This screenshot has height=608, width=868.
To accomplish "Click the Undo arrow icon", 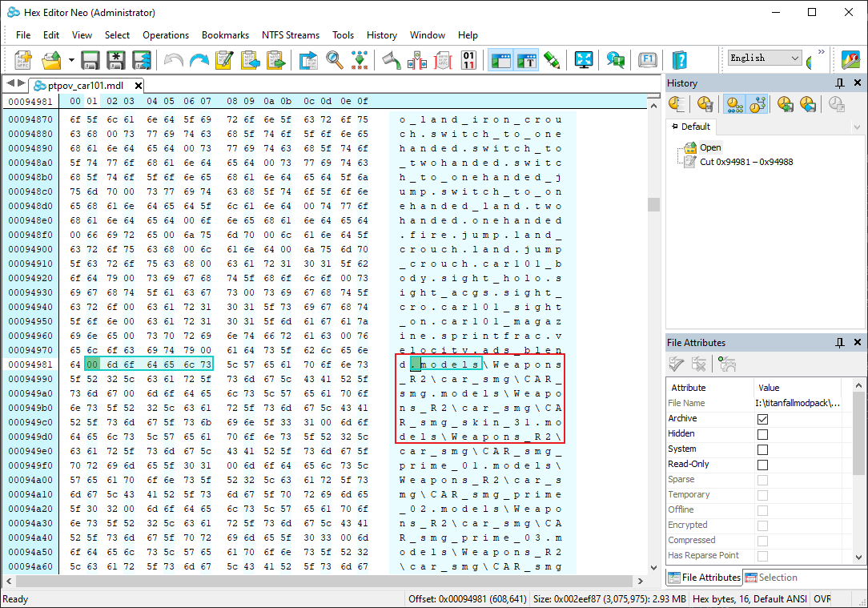I will pyautogui.click(x=174, y=60).
